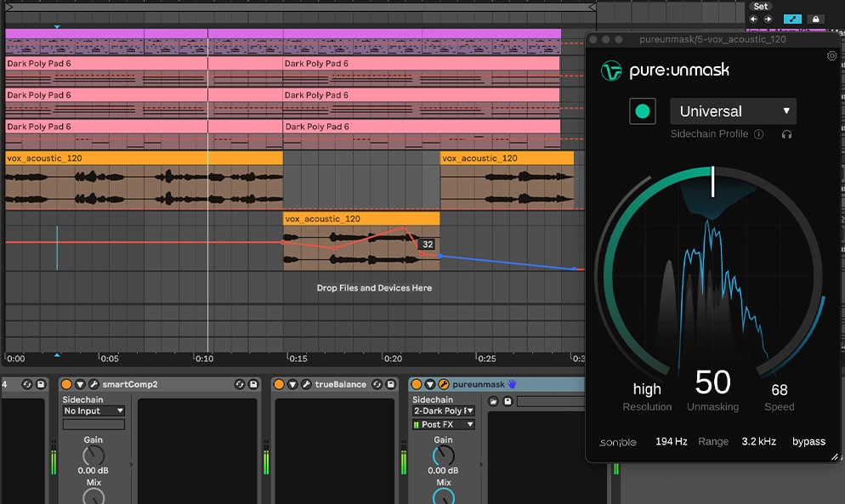Toggle smartComp2 device activator
The height and width of the screenshot is (504, 845).
coord(66,384)
